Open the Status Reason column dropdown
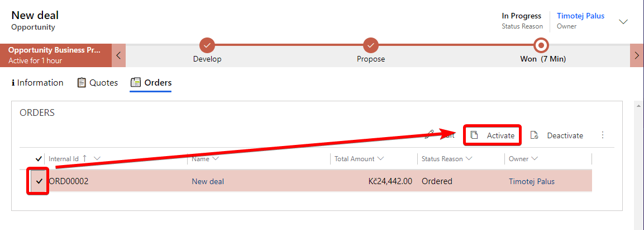The image size is (644, 230). pos(469,159)
